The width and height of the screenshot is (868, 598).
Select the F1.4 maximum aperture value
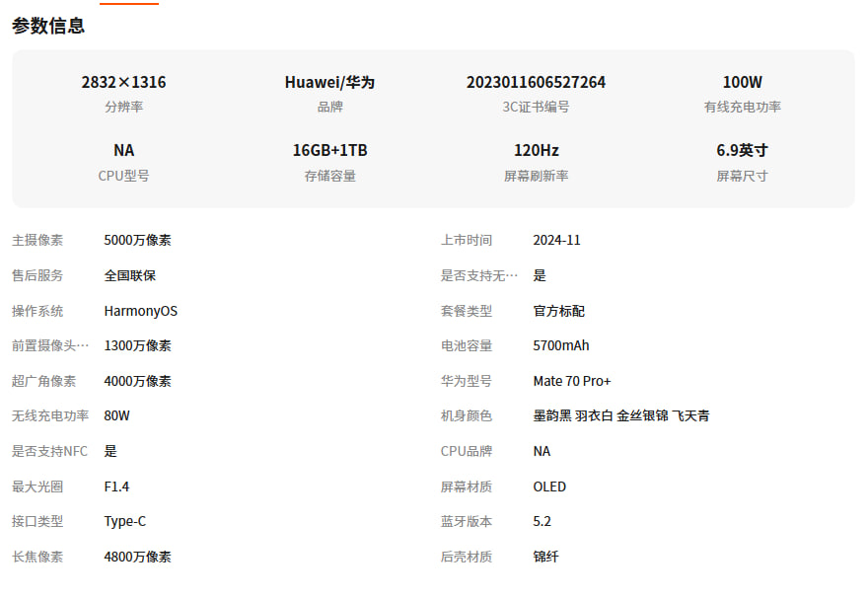click(116, 486)
